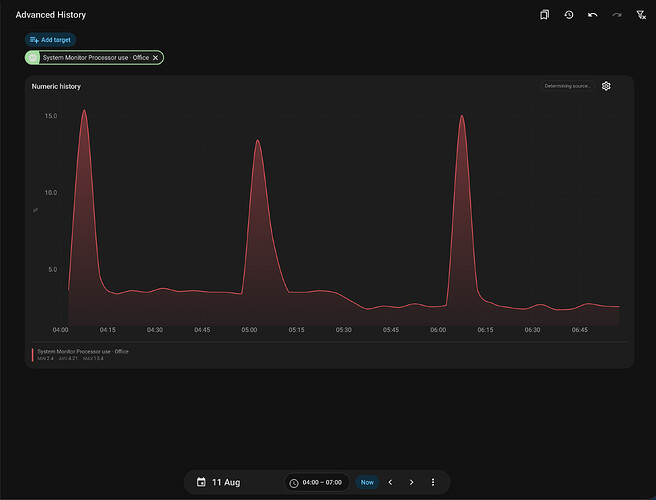Open the three-dot more options menu
Image resolution: width=656 pixels, height=500 pixels.
tap(433, 482)
